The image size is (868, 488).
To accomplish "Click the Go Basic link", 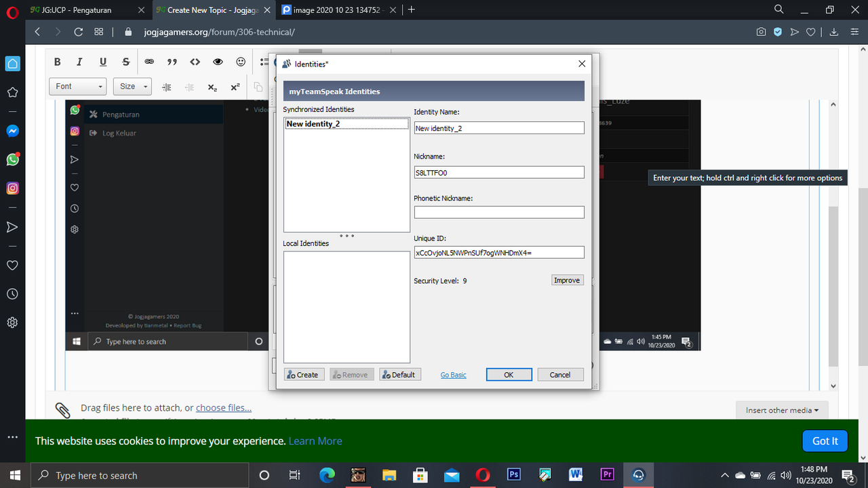I will pos(453,375).
